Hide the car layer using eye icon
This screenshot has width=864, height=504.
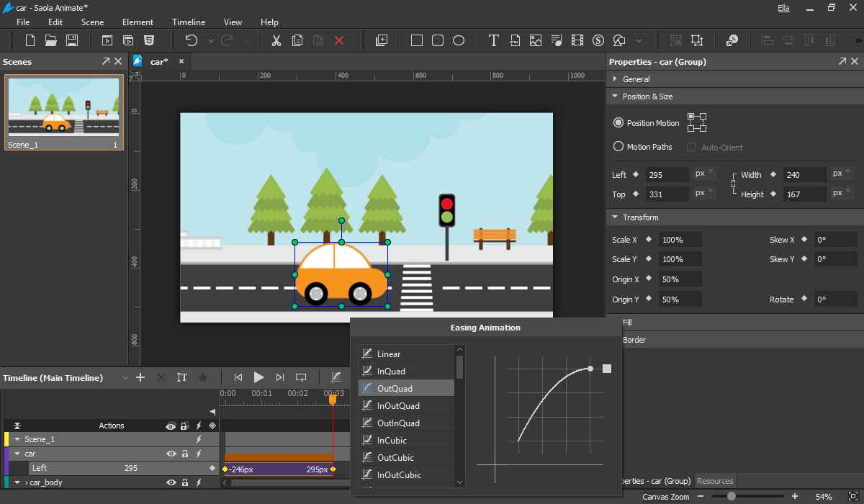pos(171,454)
